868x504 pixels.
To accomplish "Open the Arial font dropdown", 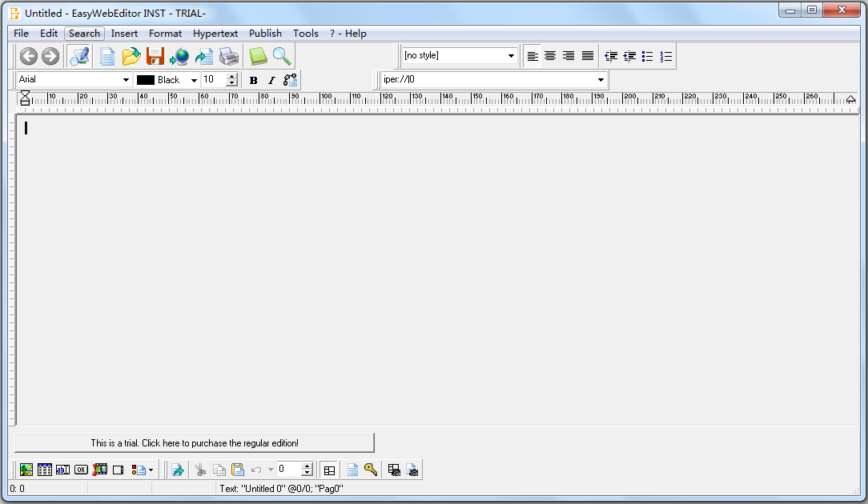I will 126,80.
